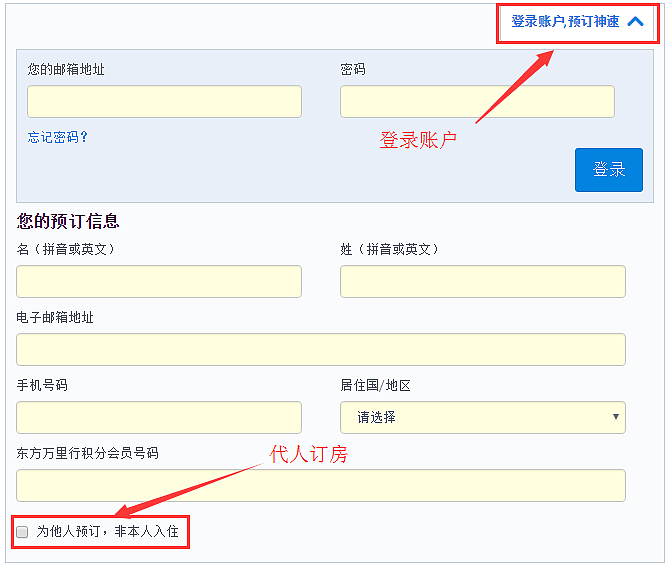Focus the 手机号码 input field

coord(159,417)
